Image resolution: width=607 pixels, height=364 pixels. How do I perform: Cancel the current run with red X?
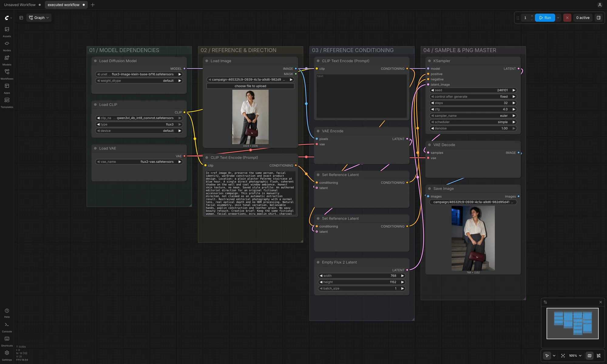567,18
